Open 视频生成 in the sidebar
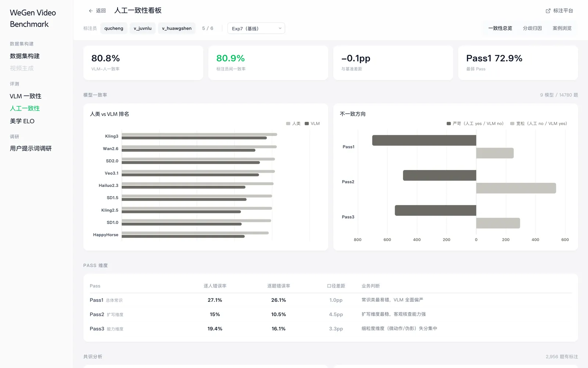The width and height of the screenshot is (588, 368). [22, 68]
